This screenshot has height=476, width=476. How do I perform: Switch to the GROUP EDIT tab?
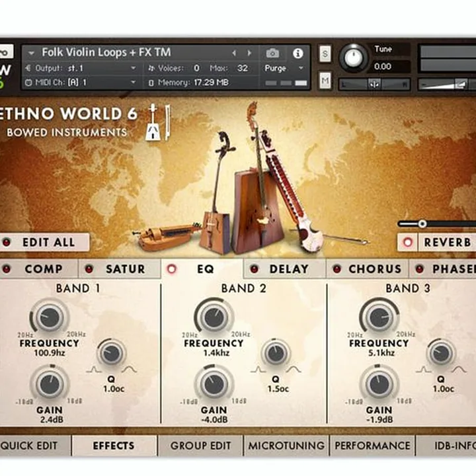(x=201, y=446)
